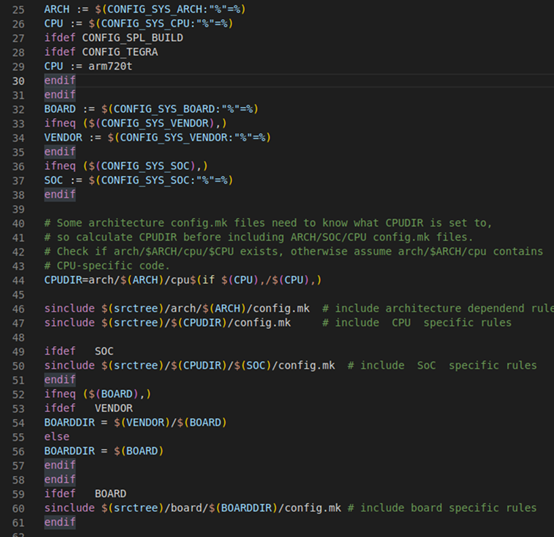Click line number 25 in the gutter
The image size is (554, 537).
pyautogui.click(x=18, y=10)
